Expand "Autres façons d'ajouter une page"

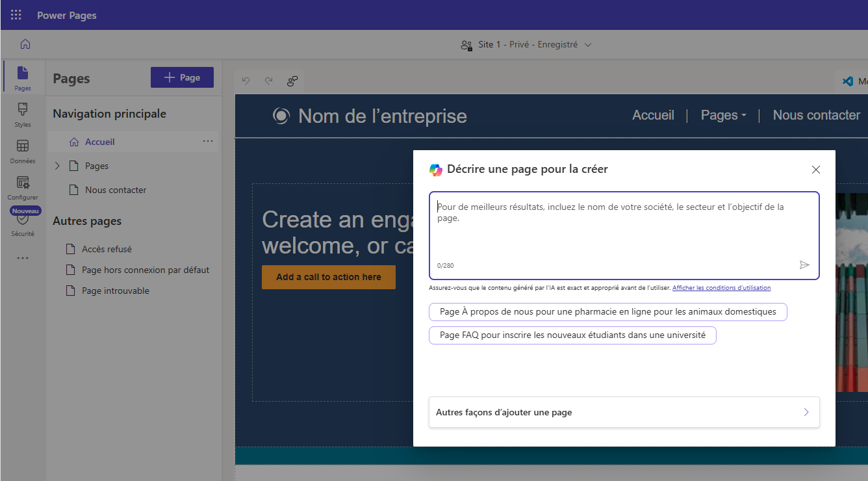click(623, 412)
